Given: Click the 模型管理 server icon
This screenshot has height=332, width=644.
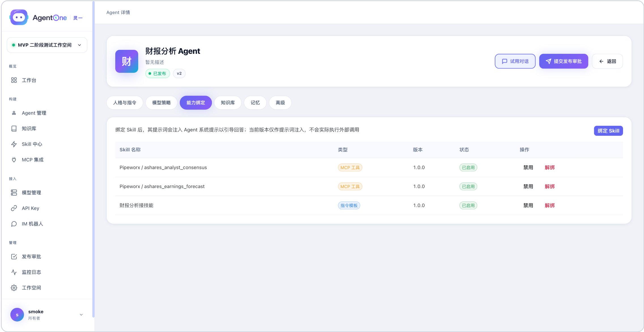Looking at the screenshot, I should (14, 193).
